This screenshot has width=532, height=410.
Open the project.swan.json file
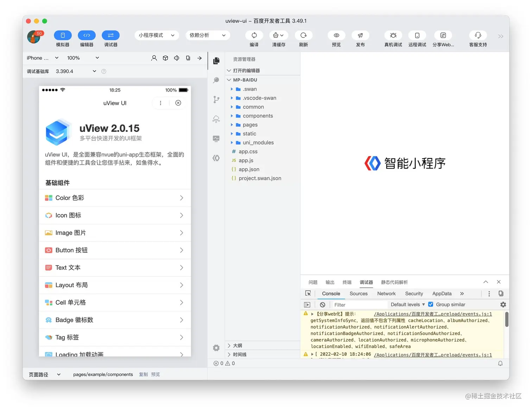pyautogui.click(x=262, y=178)
